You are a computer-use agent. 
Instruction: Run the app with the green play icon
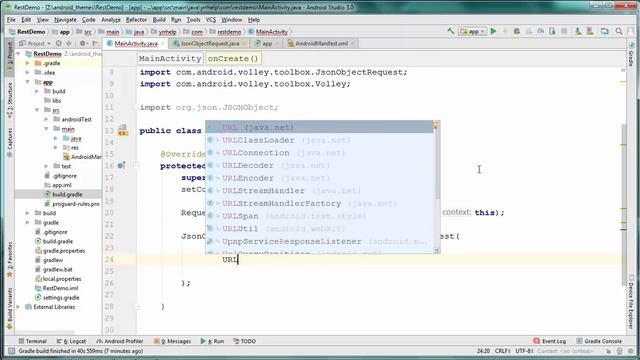click(x=493, y=31)
